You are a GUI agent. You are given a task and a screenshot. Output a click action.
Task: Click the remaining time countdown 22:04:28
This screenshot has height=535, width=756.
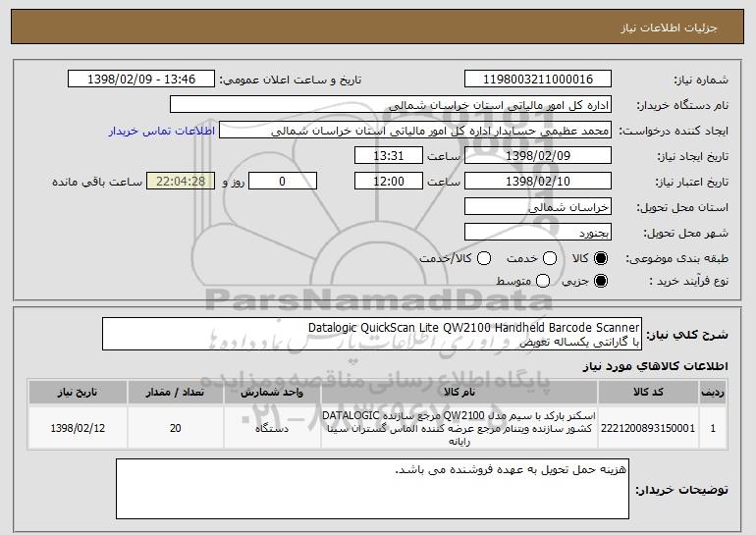pyautogui.click(x=181, y=182)
